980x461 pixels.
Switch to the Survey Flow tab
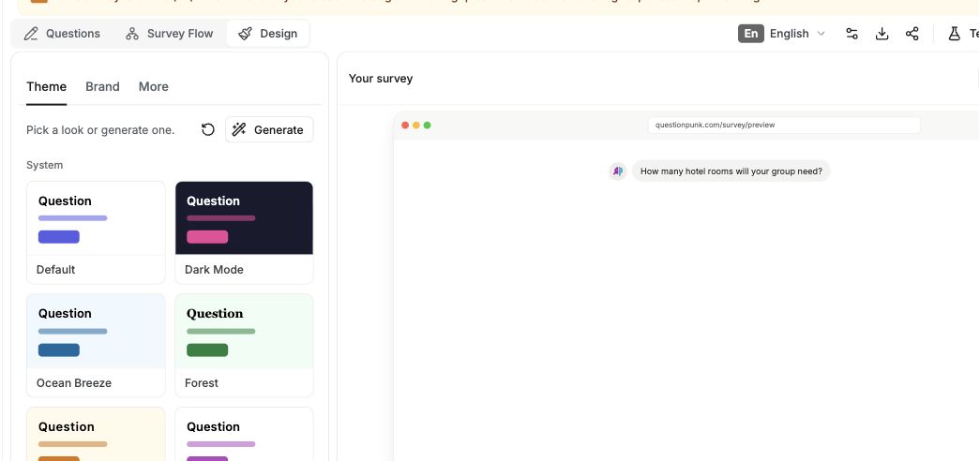[170, 34]
